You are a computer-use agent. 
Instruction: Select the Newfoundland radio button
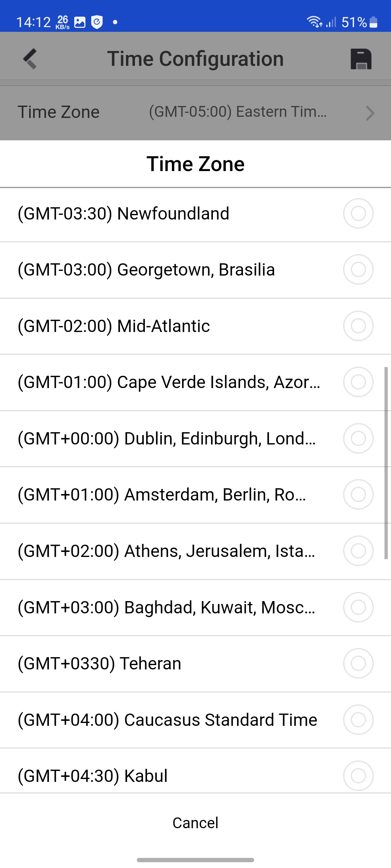358,213
